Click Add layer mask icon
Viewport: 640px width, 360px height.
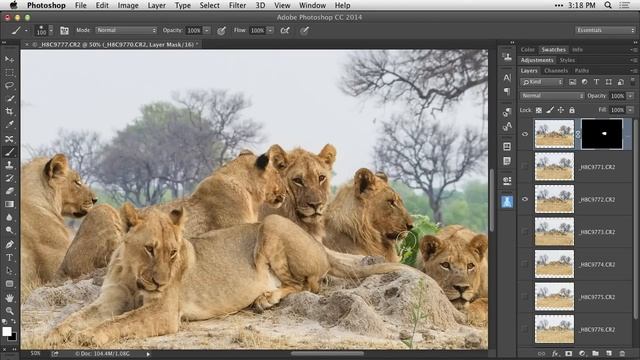[x=569, y=353]
